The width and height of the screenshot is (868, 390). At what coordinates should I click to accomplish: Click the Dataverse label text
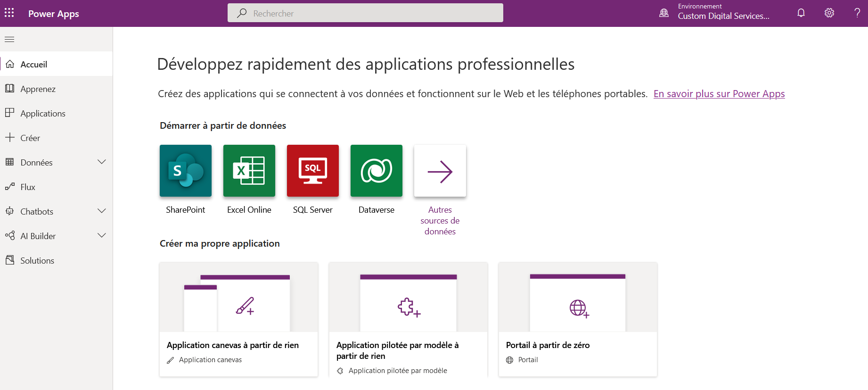click(377, 210)
